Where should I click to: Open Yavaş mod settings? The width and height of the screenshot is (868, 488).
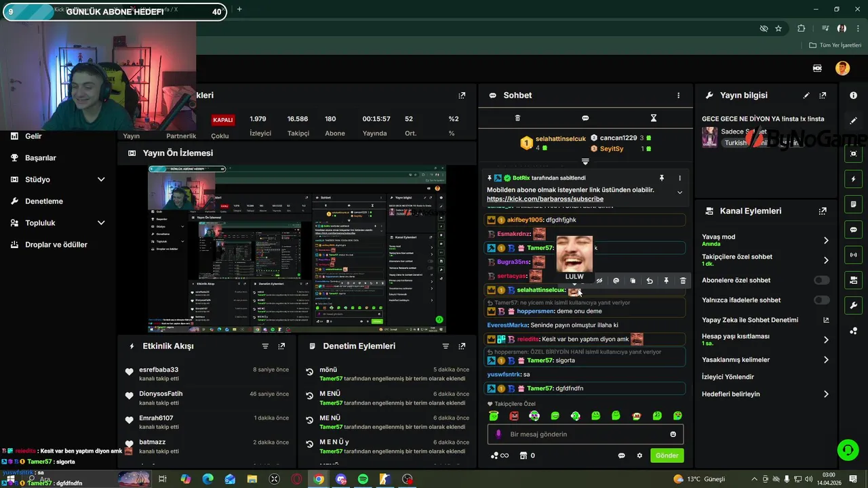point(766,240)
